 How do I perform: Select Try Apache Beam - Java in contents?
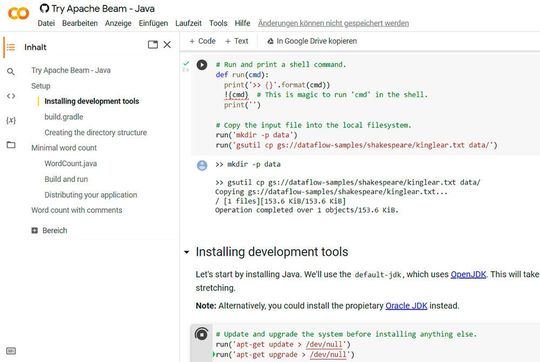coord(71,70)
